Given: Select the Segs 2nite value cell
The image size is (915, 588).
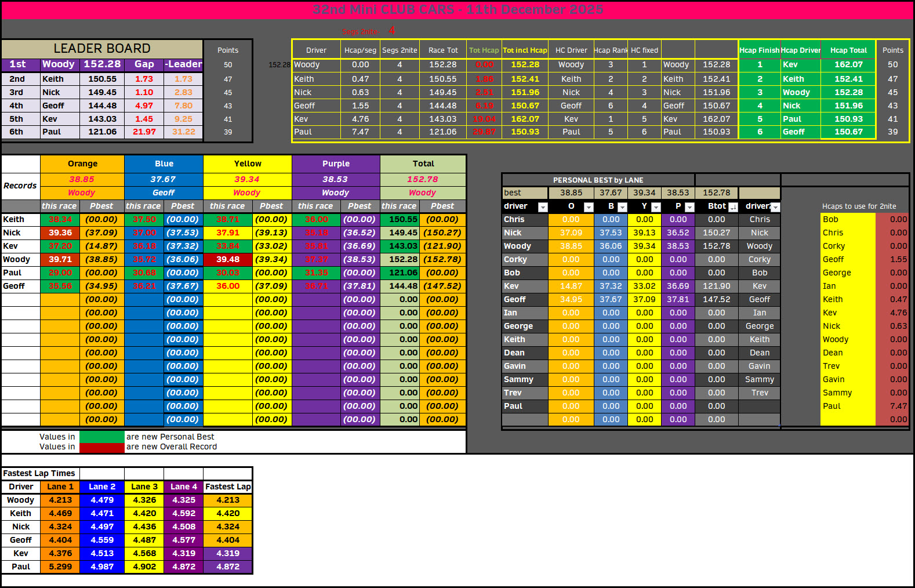Looking at the screenshot, I should pyautogui.click(x=392, y=30).
